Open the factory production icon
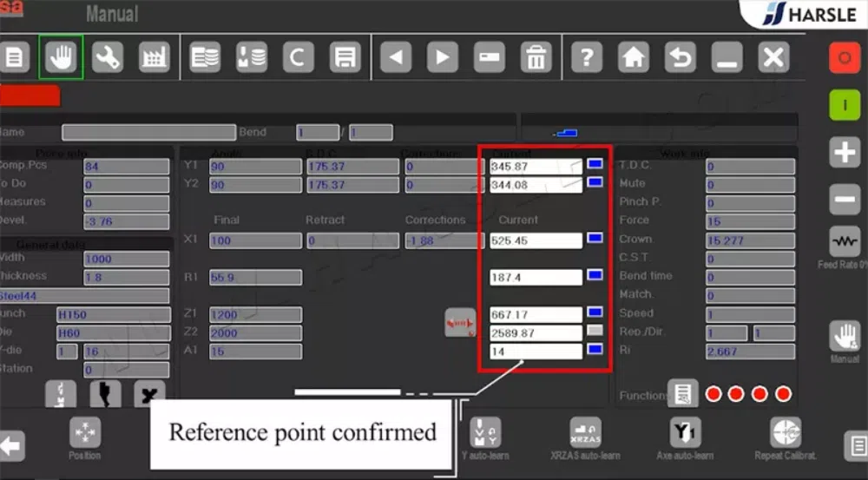The image size is (868, 480). coord(154,57)
